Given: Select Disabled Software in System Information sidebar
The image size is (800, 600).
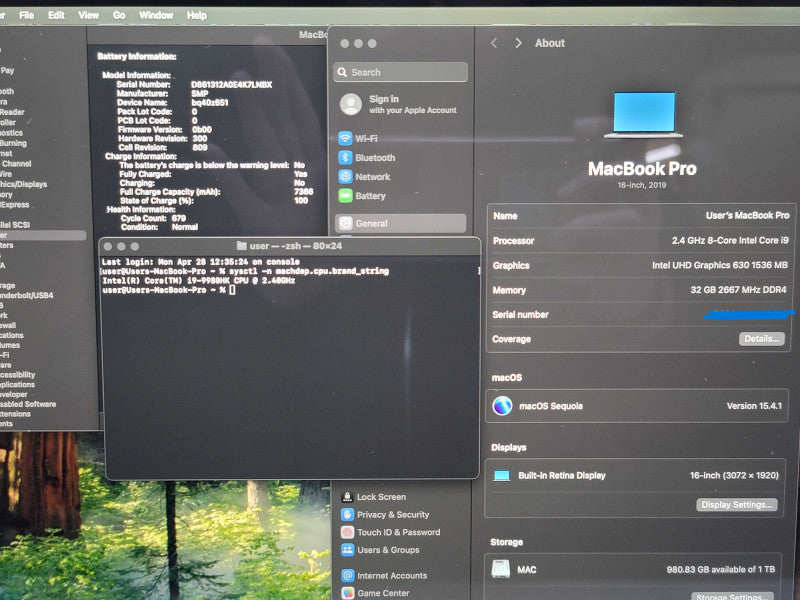Looking at the screenshot, I should click(x=28, y=404).
